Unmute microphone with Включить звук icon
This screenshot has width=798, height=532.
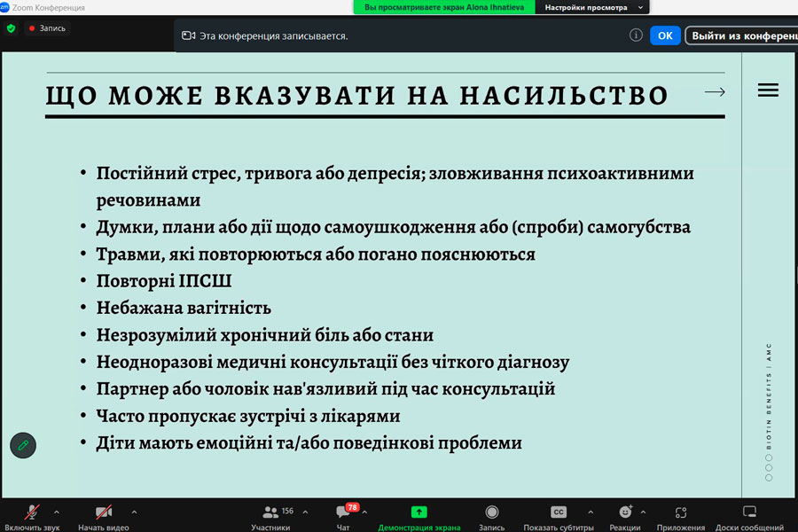(x=32, y=512)
